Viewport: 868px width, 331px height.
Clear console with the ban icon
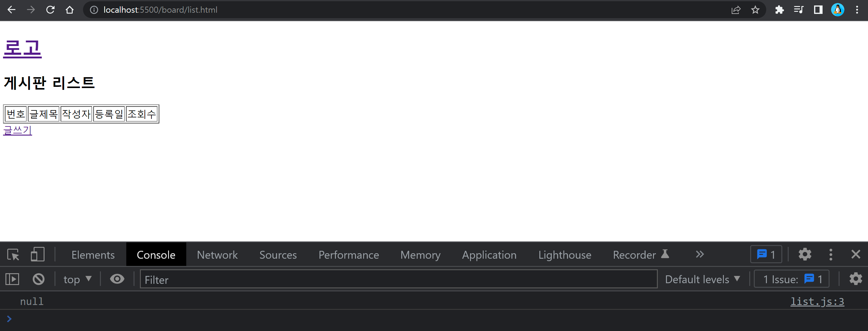[x=38, y=279]
